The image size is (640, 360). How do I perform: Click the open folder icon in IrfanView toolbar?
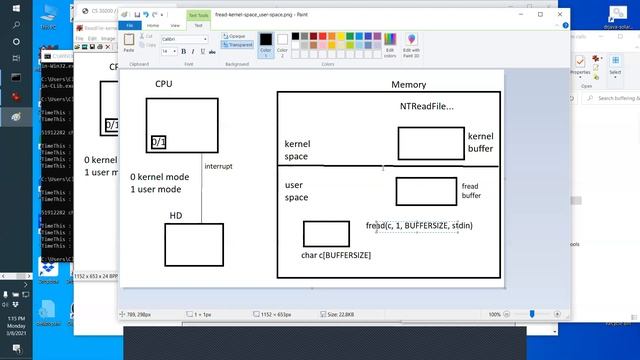coord(77,47)
